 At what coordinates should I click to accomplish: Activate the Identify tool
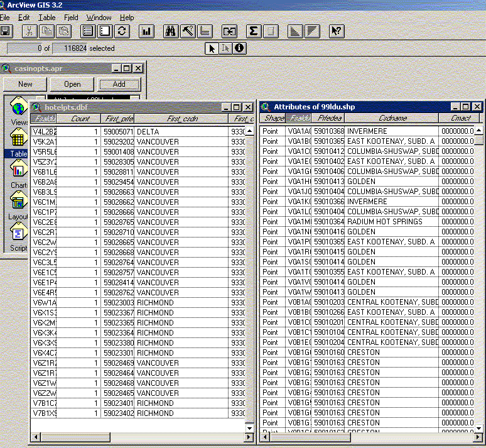point(239,48)
